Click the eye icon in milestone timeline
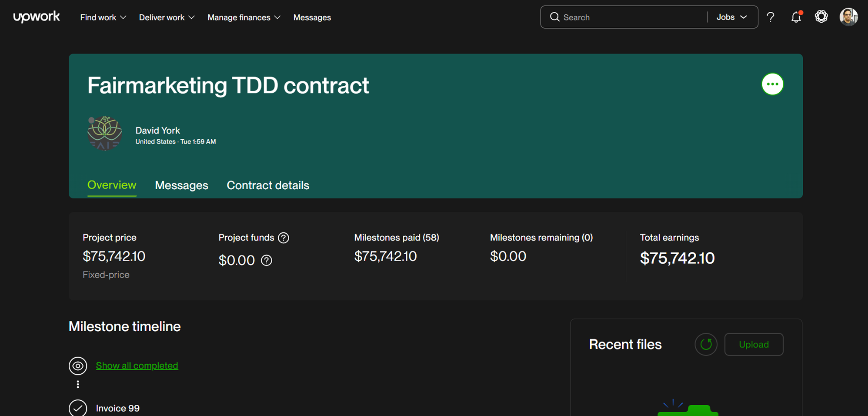This screenshot has width=868, height=416. point(78,366)
